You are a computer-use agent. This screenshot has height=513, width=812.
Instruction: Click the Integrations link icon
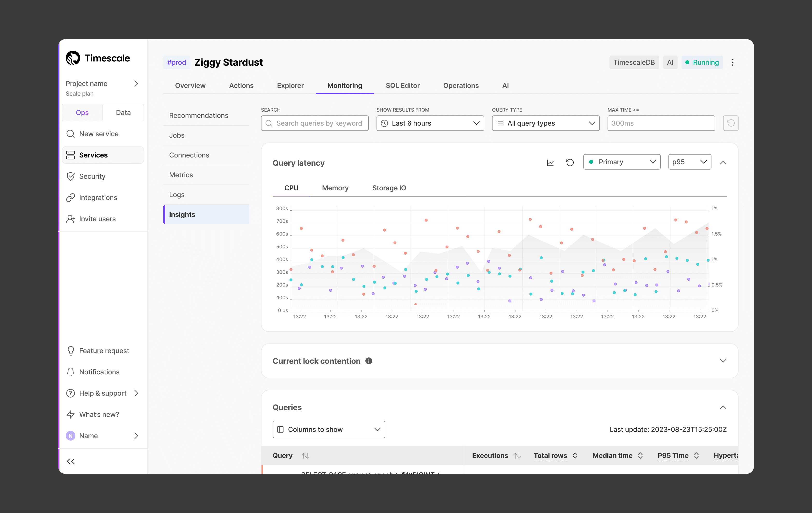coord(71,198)
